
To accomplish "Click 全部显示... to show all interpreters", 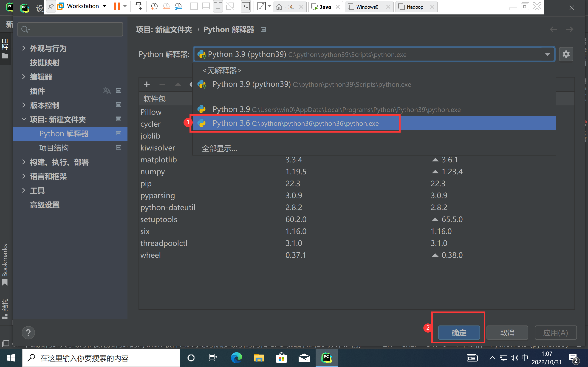I will (x=219, y=148).
